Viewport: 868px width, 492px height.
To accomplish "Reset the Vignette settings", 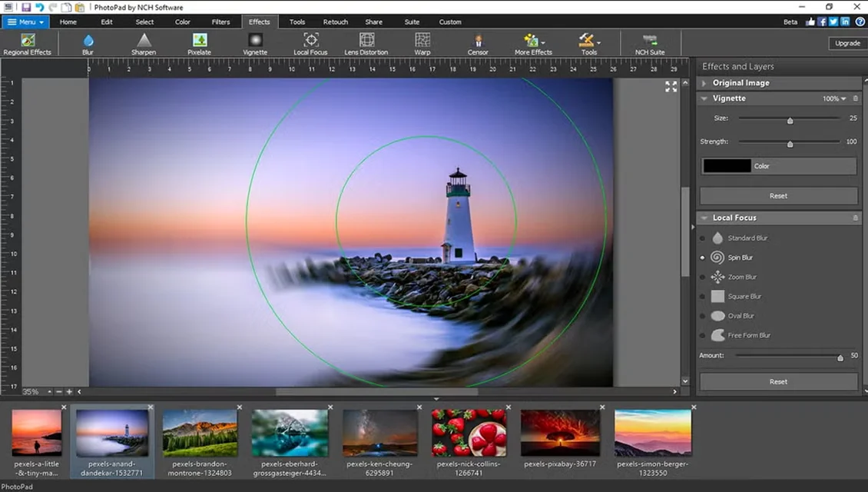I will 778,195.
